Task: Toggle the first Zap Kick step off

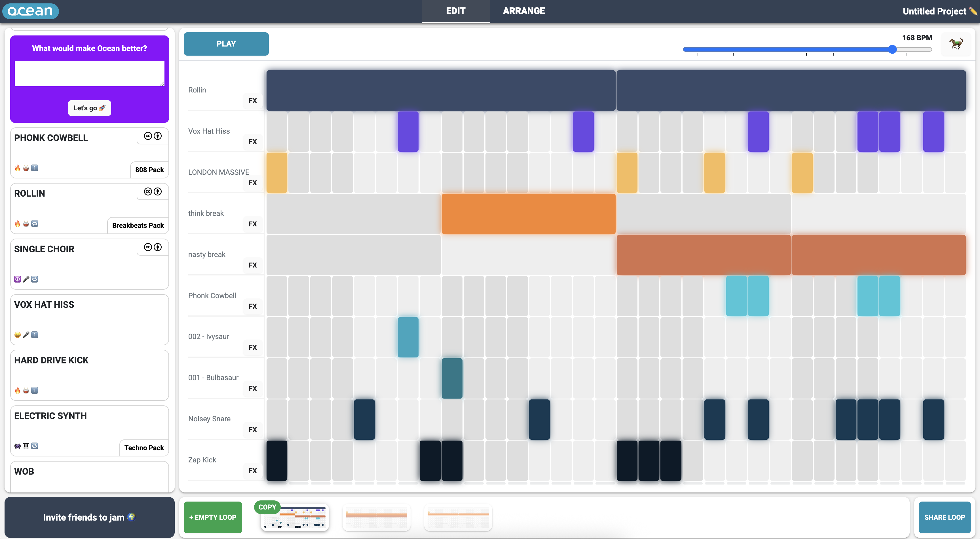Action: click(277, 461)
